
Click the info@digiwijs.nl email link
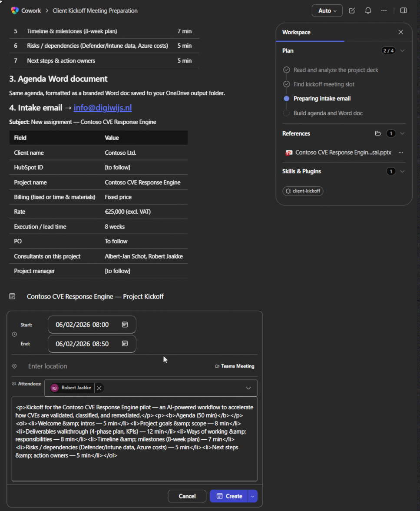click(103, 108)
